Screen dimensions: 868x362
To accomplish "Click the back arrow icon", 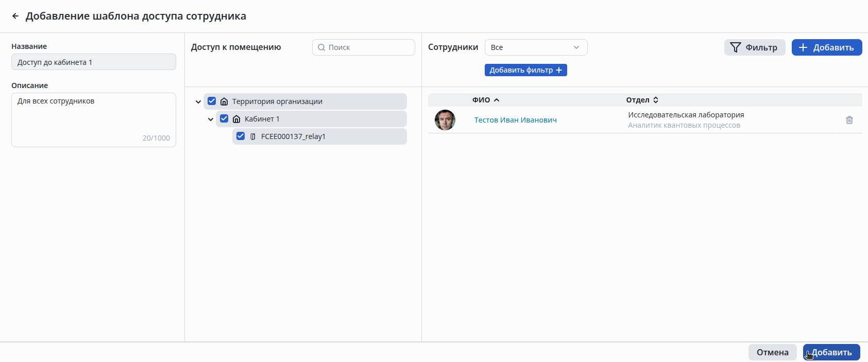I will 15,16.
